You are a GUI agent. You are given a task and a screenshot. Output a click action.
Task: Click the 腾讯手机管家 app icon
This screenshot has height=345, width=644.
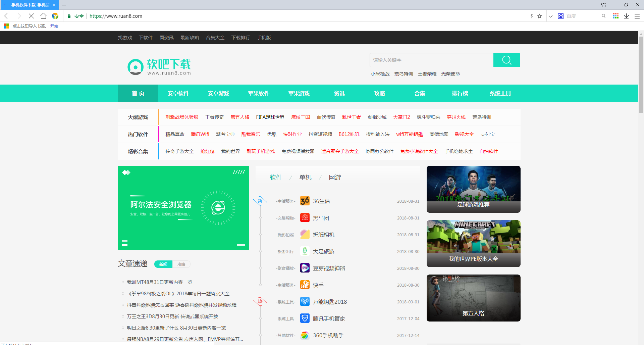click(x=305, y=318)
